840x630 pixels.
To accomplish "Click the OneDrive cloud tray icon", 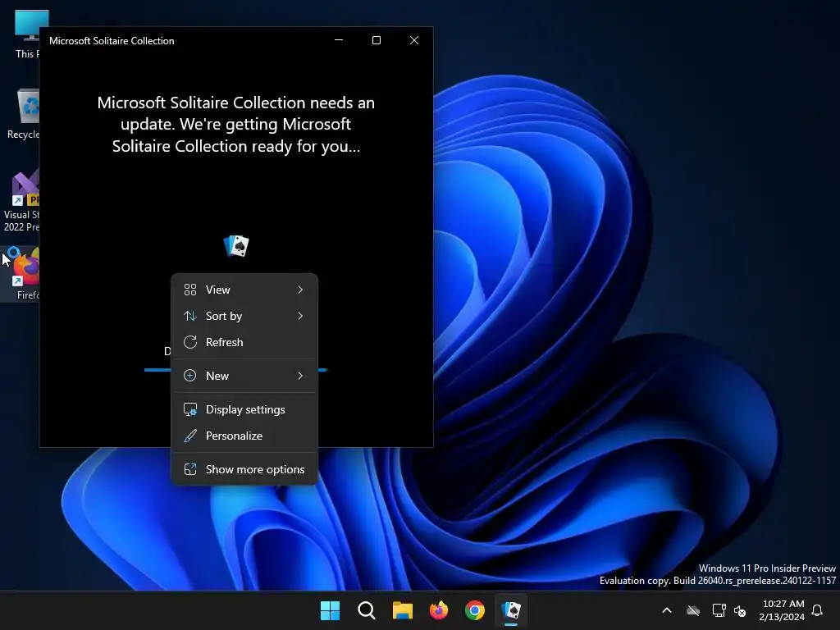I will tap(693, 610).
